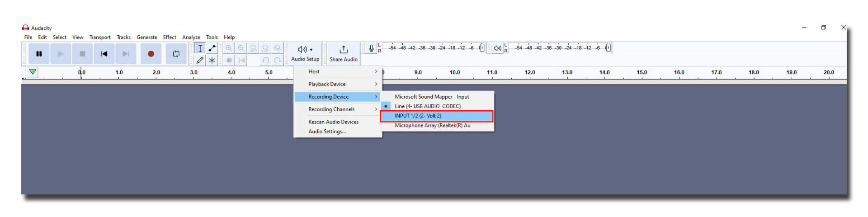Click the Pause transport button
Viewport: 868px width, 217px height.
coord(39,54)
